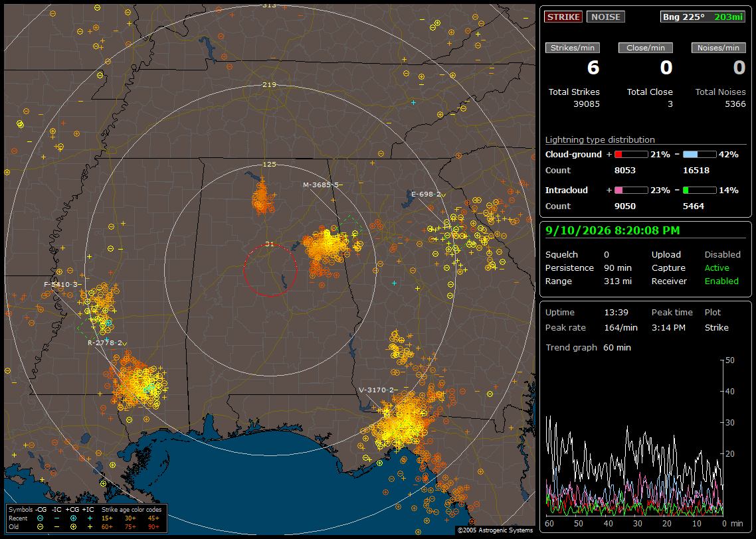
Task: Select storm cell label R-2778-2
Action: point(104,343)
